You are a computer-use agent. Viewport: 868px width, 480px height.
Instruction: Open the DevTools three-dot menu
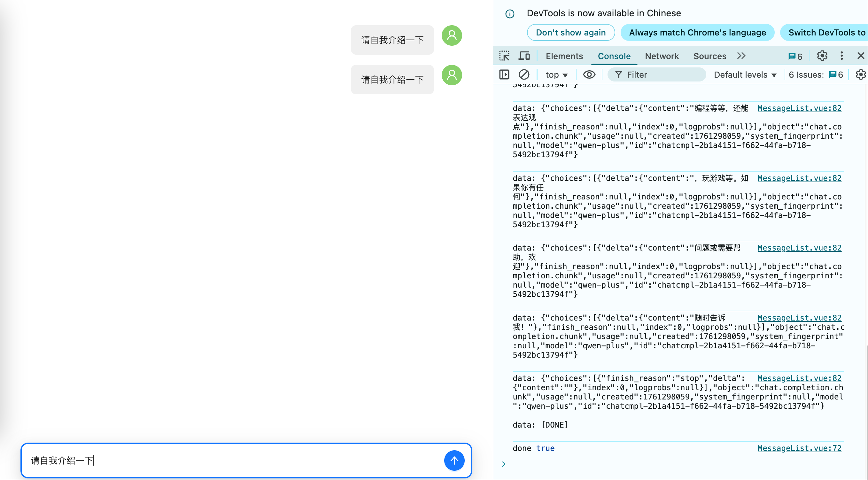(x=842, y=56)
